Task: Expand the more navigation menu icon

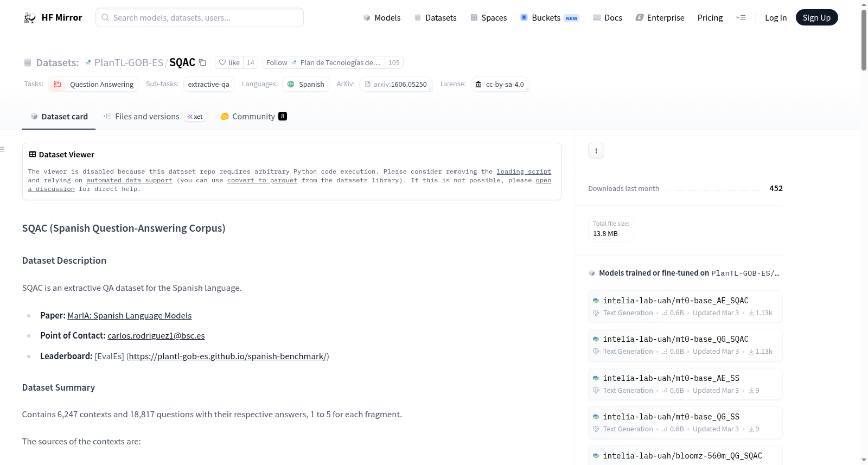Action: (x=741, y=18)
